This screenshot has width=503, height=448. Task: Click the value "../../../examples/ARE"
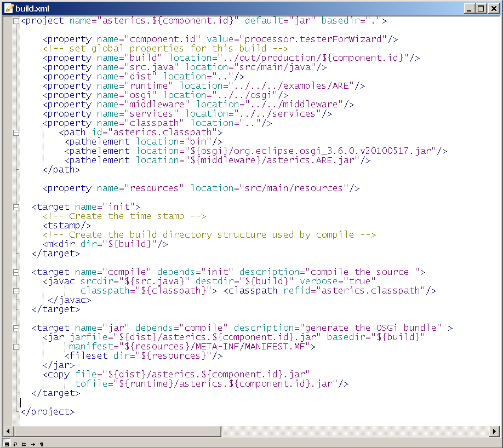point(291,85)
